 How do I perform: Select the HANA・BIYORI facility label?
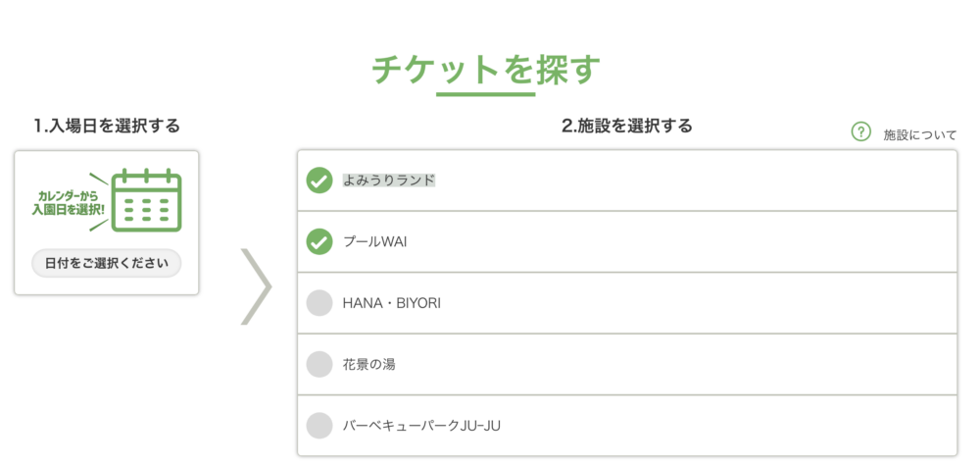coord(392,303)
